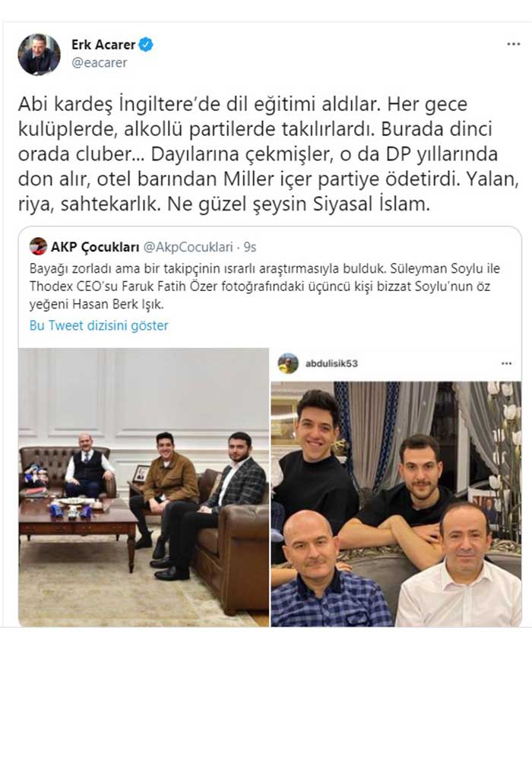Open the right Instagram group photo
Viewport: 532px width, 760px height.
point(396,504)
